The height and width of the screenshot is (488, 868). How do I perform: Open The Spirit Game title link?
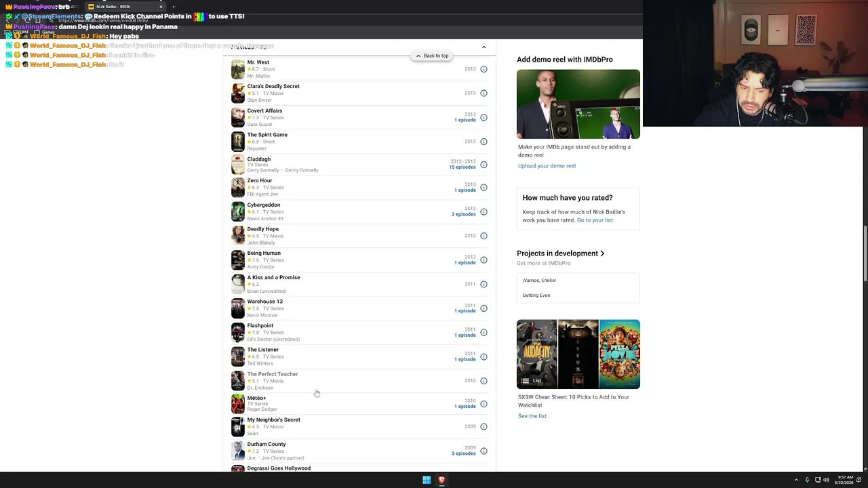(x=267, y=135)
